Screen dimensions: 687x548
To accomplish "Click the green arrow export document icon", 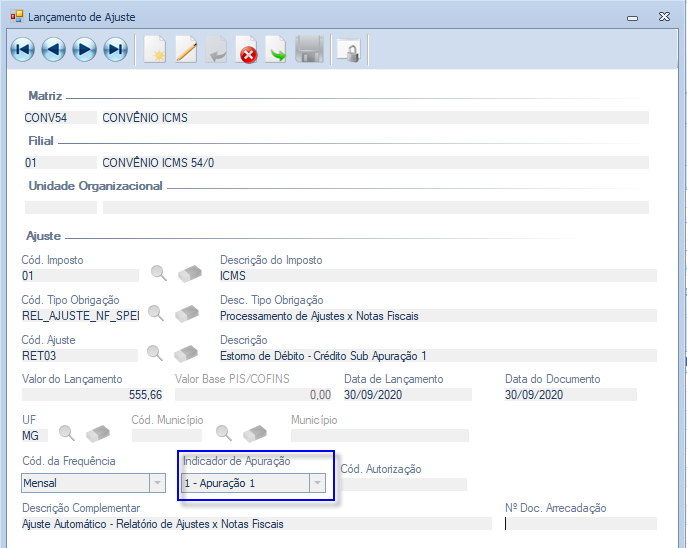I will [276, 49].
